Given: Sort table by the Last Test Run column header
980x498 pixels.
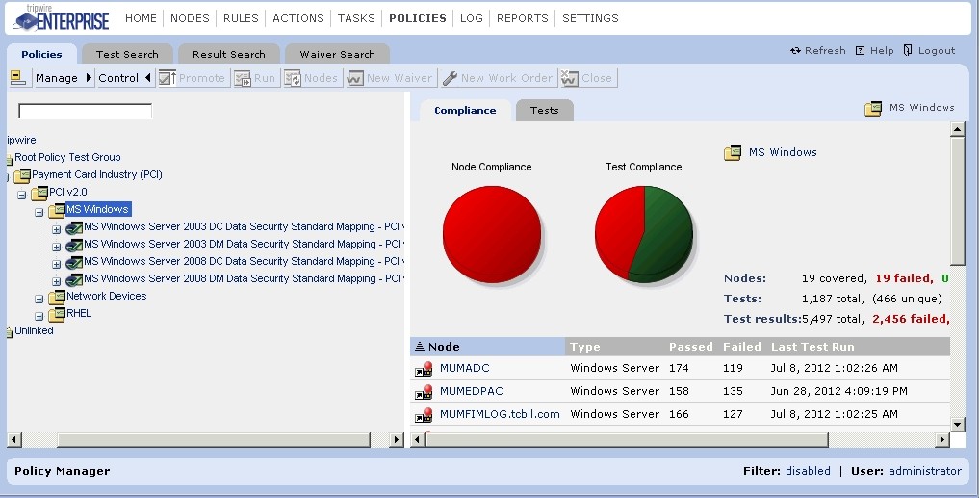Looking at the screenshot, I should tap(812, 347).
